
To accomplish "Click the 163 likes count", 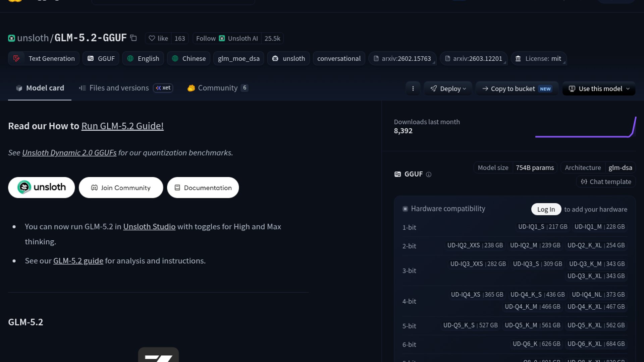I will coord(180,38).
